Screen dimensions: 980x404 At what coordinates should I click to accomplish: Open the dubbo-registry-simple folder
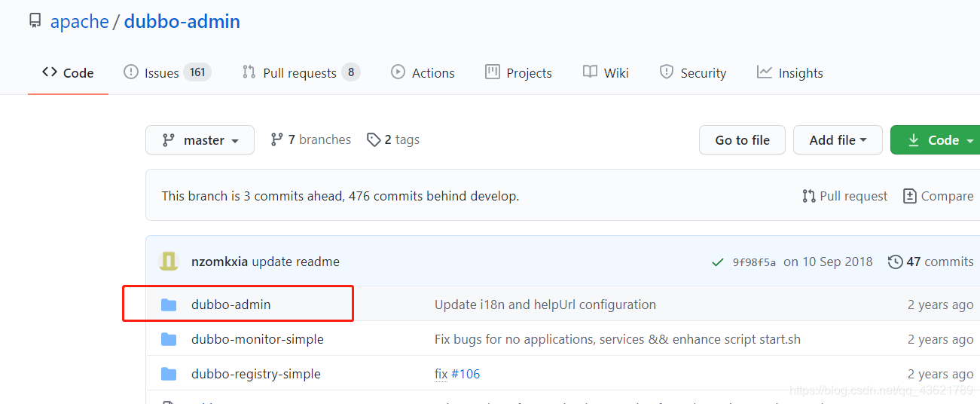pyautogui.click(x=256, y=374)
